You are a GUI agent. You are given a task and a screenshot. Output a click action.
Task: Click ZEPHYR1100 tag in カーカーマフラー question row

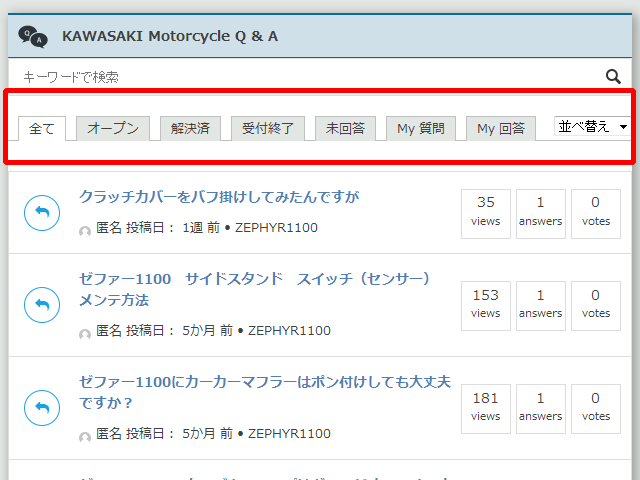[x=289, y=433]
